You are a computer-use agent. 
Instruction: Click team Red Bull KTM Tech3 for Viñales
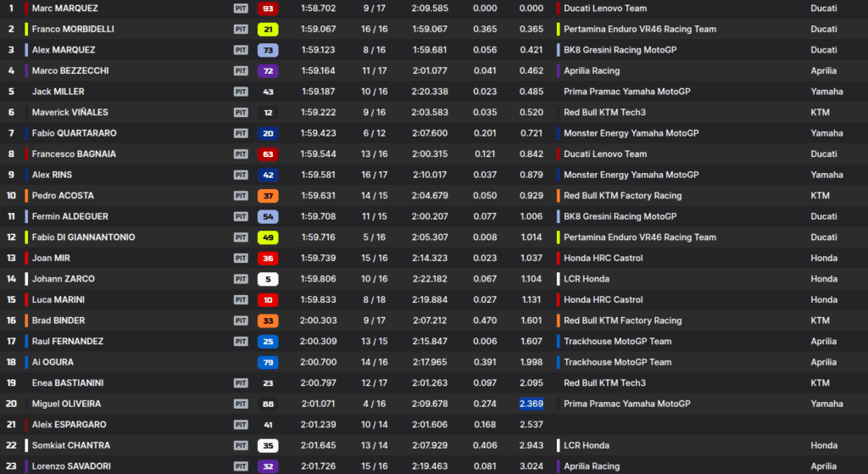coord(604,113)
